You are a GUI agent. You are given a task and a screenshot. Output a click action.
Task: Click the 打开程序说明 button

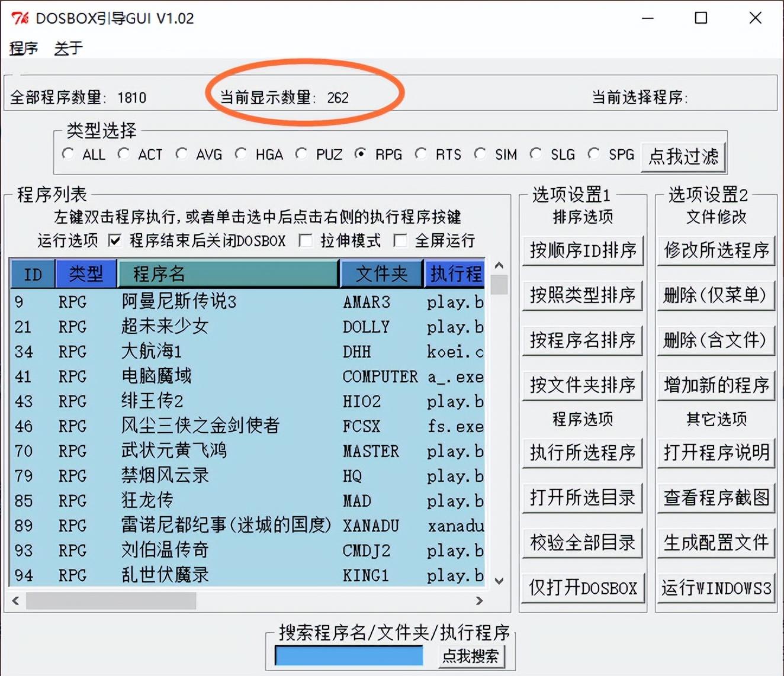pos(716,453)
